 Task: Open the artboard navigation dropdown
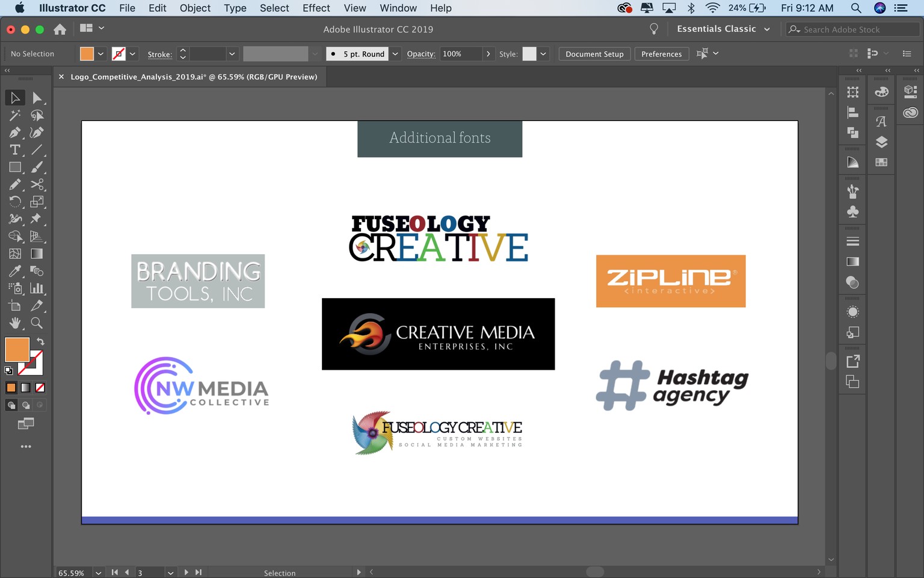pyautogui.click(x=171, y=573)
